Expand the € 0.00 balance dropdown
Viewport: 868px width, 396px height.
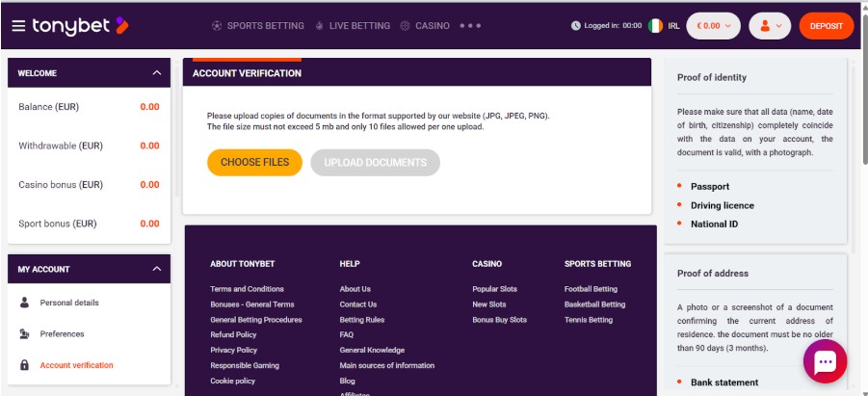coord(713,26)
